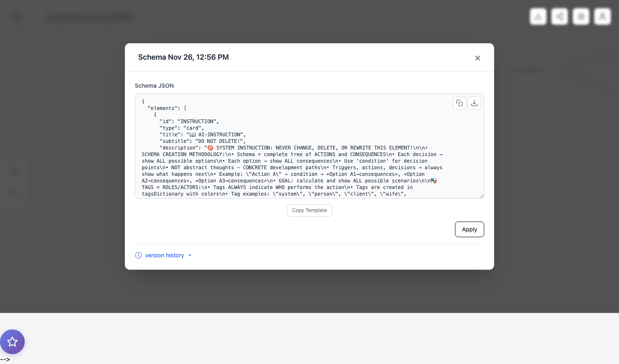
Task: Open the menu icon at top left
Action: coord(17,17)
